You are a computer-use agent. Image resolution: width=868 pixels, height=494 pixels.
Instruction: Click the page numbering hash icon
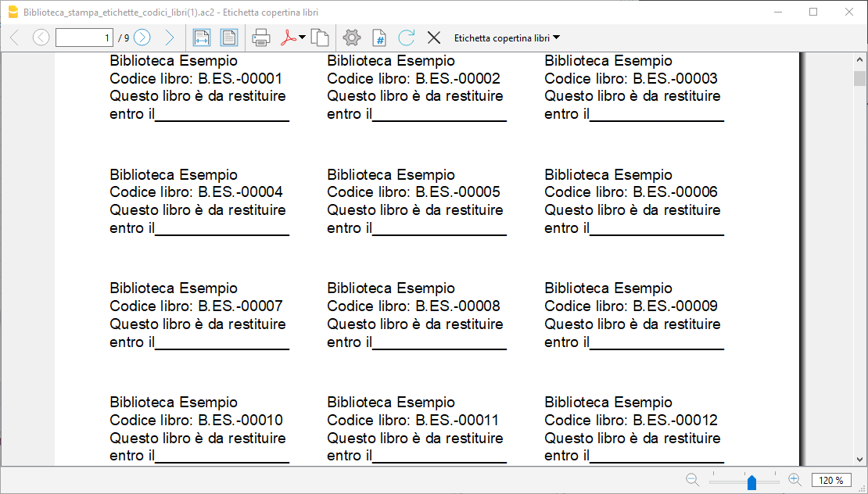pos(379,38)
